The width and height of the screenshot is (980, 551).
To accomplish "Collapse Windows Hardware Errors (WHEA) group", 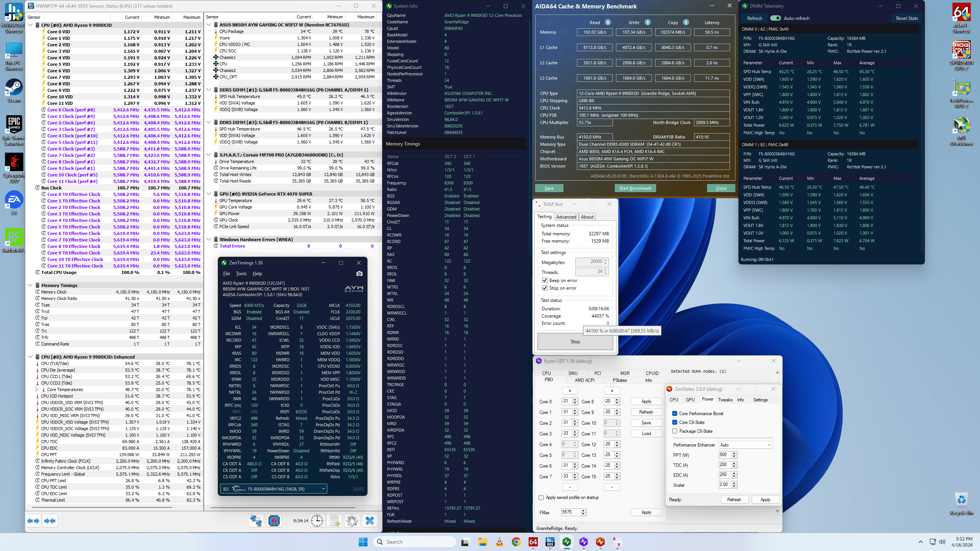I will coord(209,240).
